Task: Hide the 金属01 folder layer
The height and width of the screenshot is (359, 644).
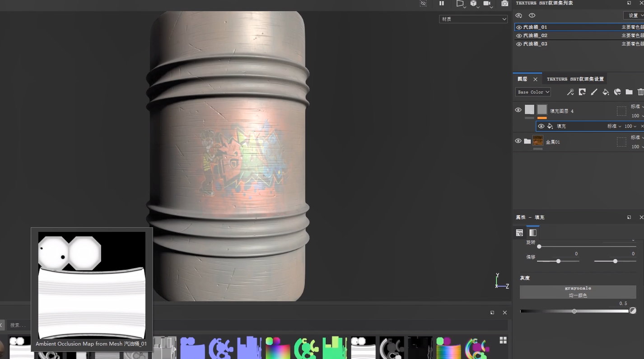Action: (518, 141)
